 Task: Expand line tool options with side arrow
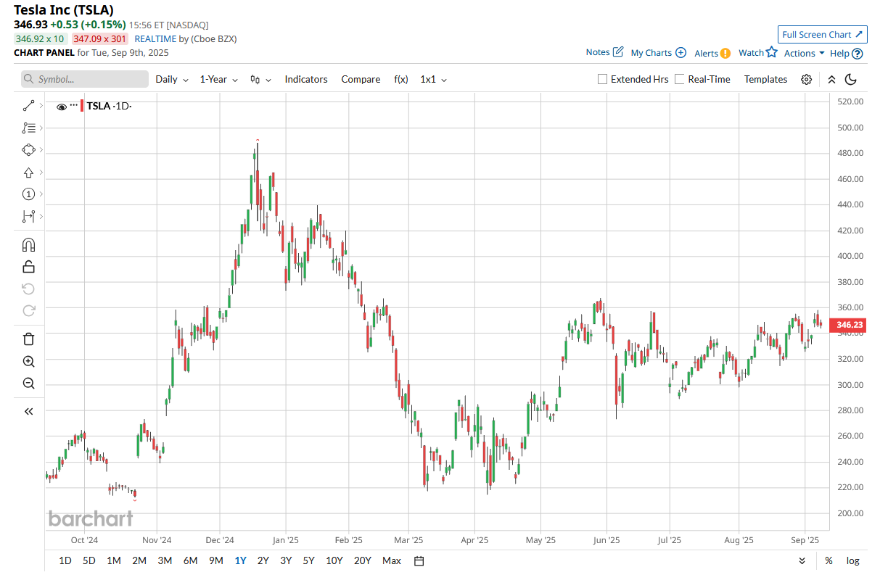(41, 106)
